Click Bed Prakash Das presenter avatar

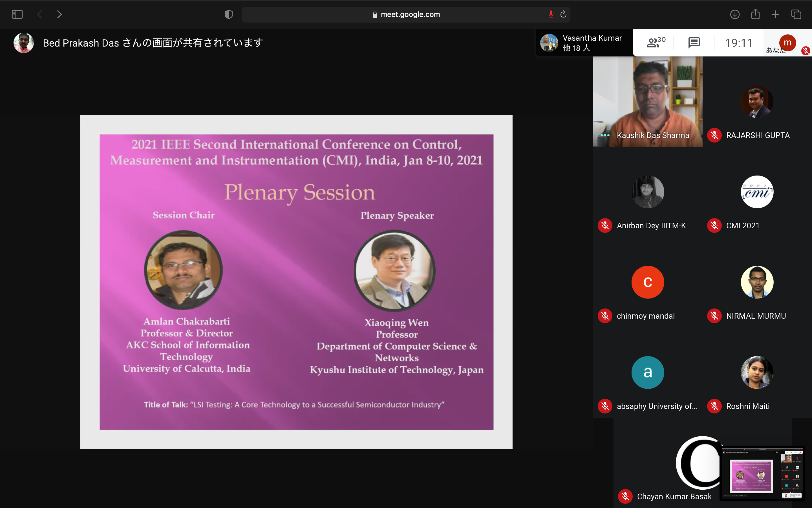(23, 43)
